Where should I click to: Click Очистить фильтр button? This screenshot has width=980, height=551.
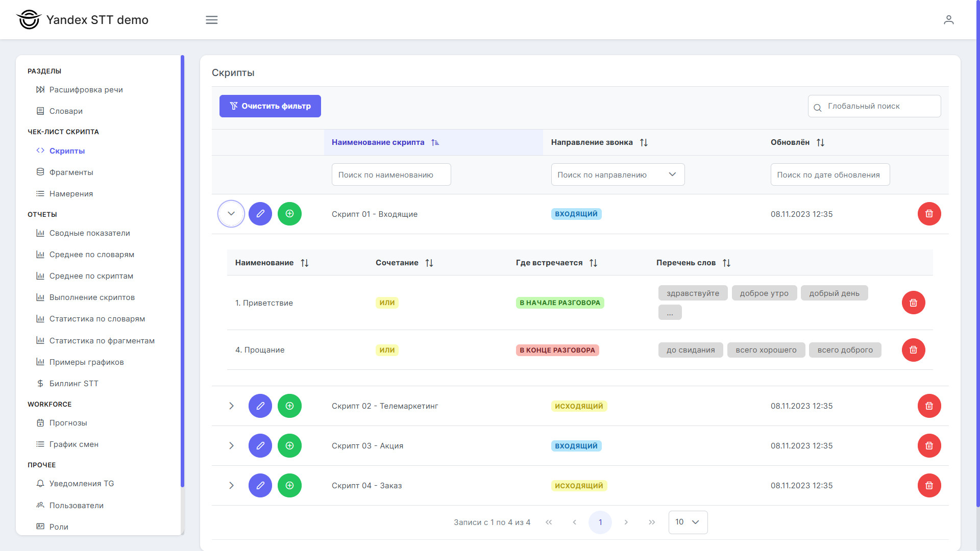coord(270,106)
